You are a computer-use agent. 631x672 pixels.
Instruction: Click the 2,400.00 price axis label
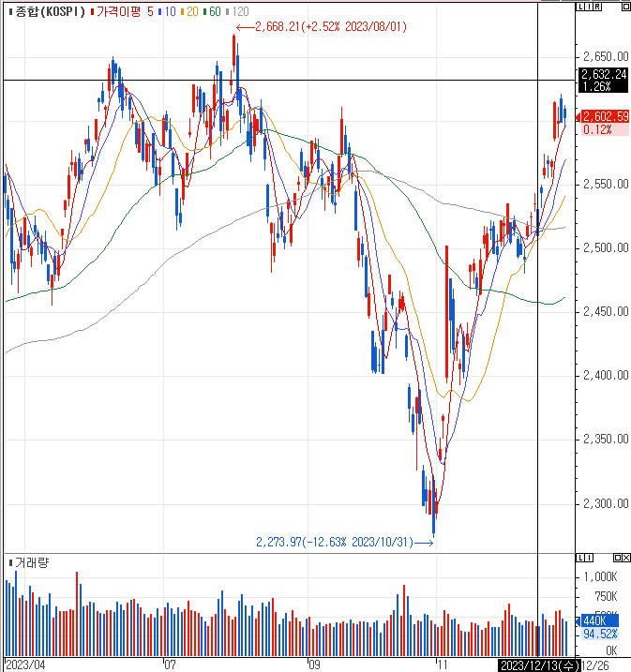606,376
